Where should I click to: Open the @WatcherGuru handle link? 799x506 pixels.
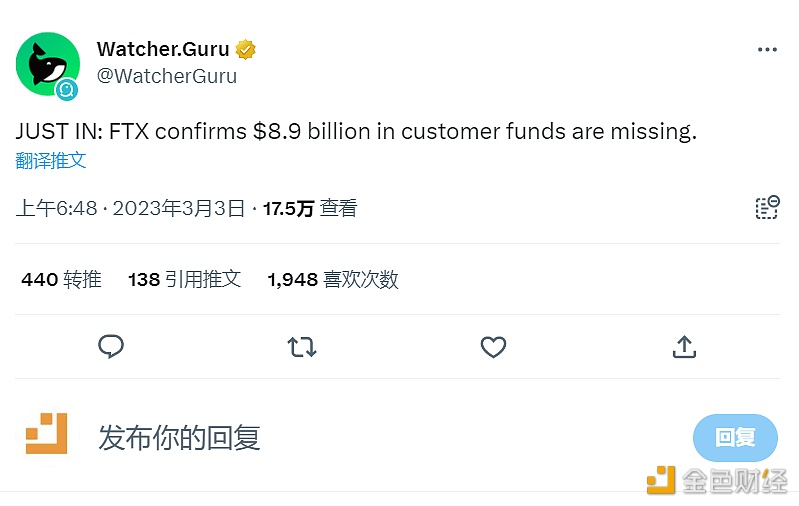[167, 75]
